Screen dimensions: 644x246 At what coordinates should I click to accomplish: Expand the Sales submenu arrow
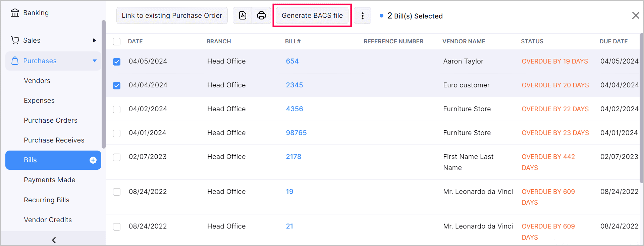[95, 40]
